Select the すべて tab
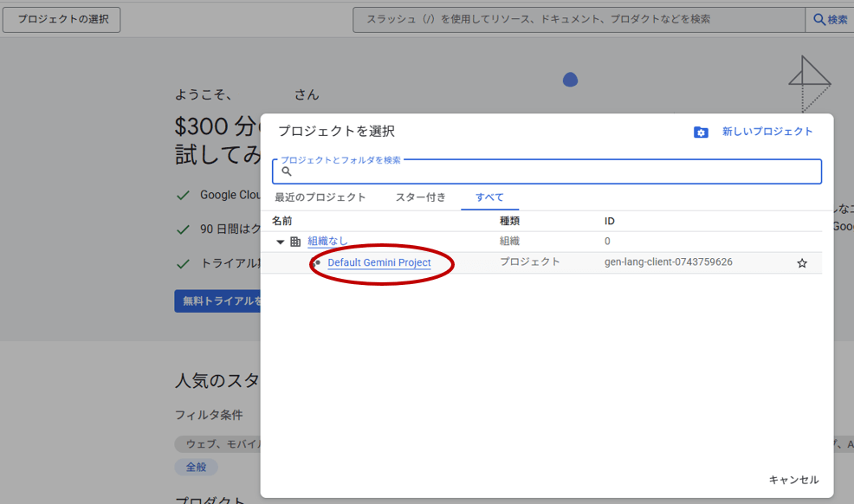Image resolution: width=854 pixels, height=504 pixels. (x=489, y=197)
